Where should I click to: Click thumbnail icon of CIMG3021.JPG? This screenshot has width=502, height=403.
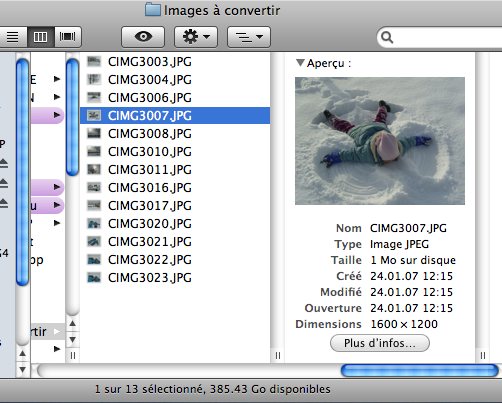[94, 242]
